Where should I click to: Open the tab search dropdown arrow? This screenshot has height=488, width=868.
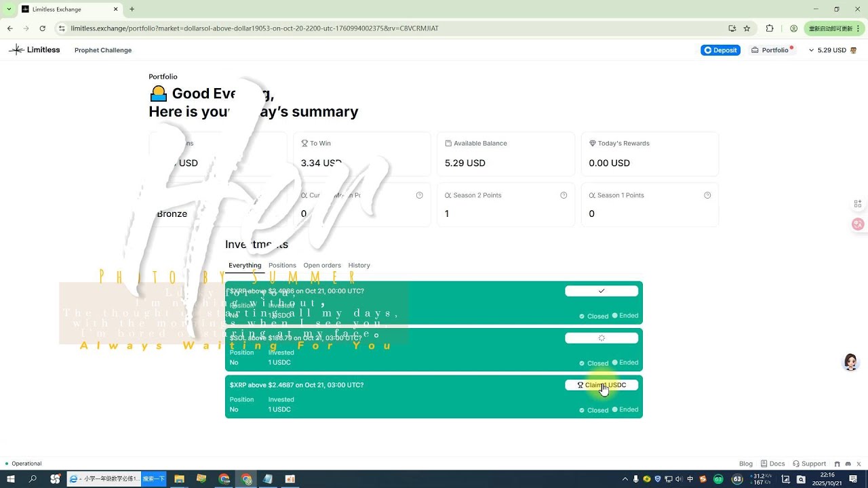point(9,9)
